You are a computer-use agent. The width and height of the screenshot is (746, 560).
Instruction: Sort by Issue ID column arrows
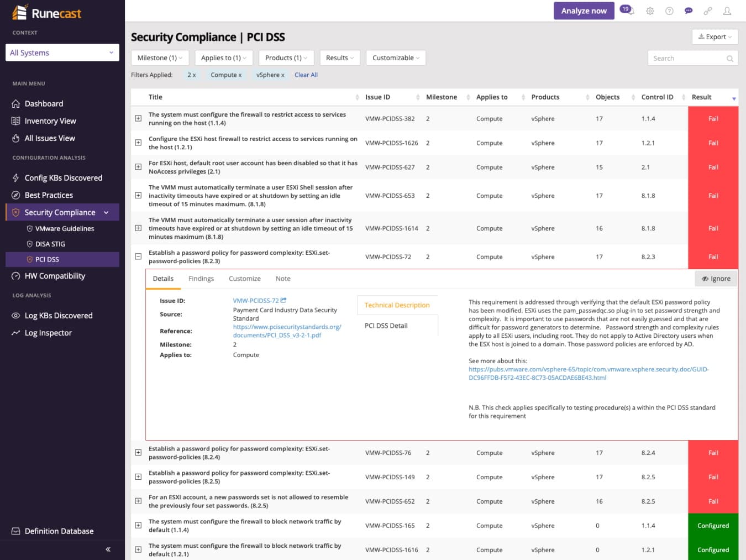[418, 97]
